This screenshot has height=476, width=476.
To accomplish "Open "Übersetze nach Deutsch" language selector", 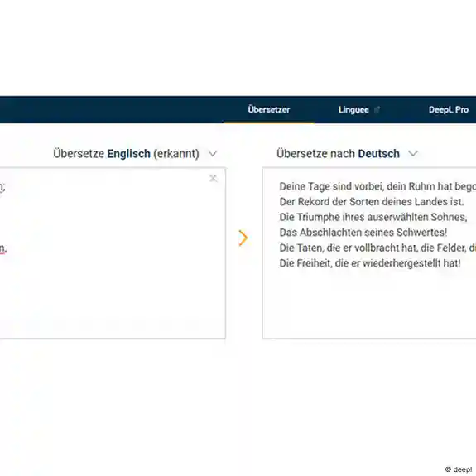I will pyautogui.click(x=338, y=154).
